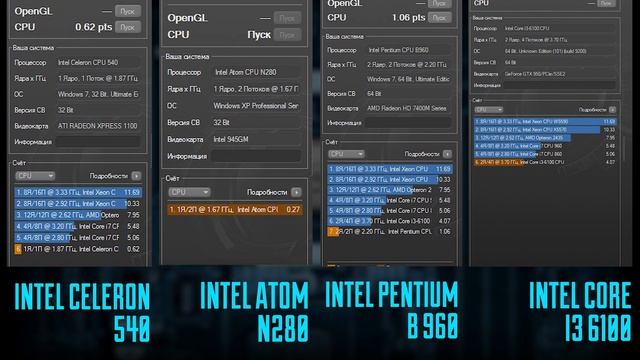Image resolution: width=640 pixels, height=360 pixels.
Task: Select the Информация field in the Pentium panel
Action: pyautogui.click(x=408, y=123)
